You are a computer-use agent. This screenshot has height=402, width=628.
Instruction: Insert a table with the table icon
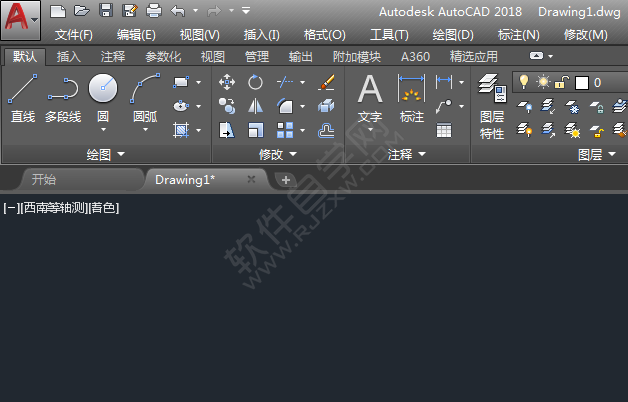coord(444,130)
